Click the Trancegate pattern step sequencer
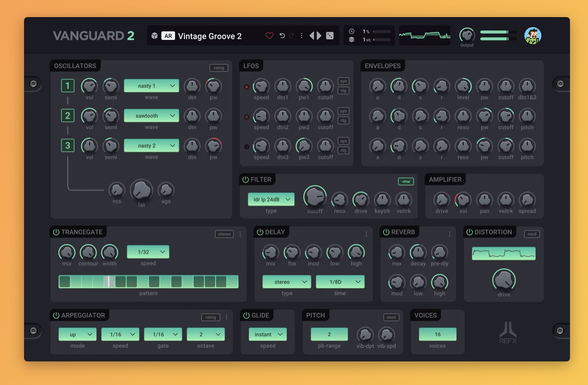Viewport: 588px width, 385px height. coord(149,282)
